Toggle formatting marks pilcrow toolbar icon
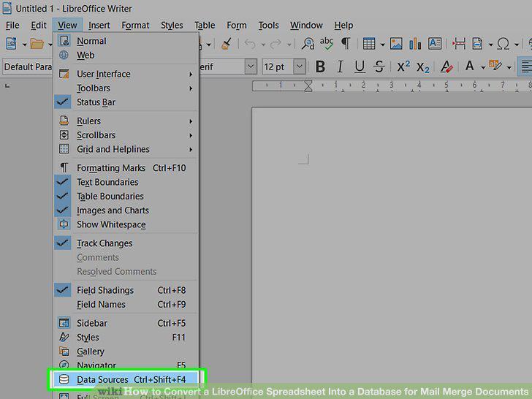 pos(346,44)
